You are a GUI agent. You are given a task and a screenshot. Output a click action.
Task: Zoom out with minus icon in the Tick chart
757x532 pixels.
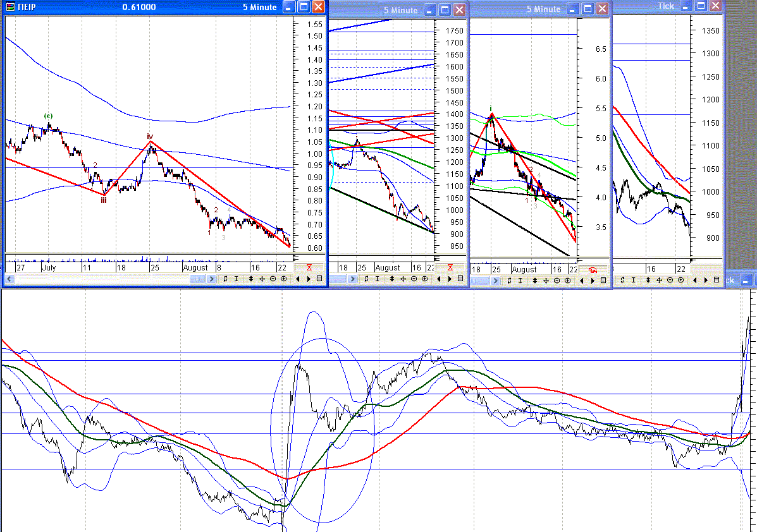670,280
